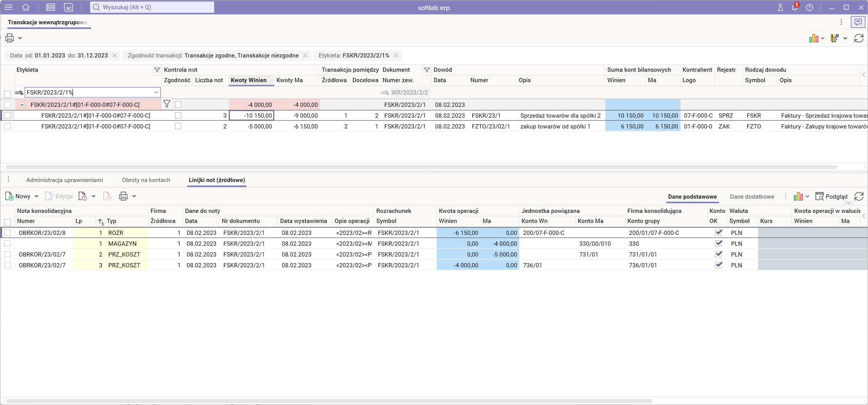Viewport: 868px width, 405px height.
Task: Click the filter icon in Etykieta header
Action: tap(157, 70)
